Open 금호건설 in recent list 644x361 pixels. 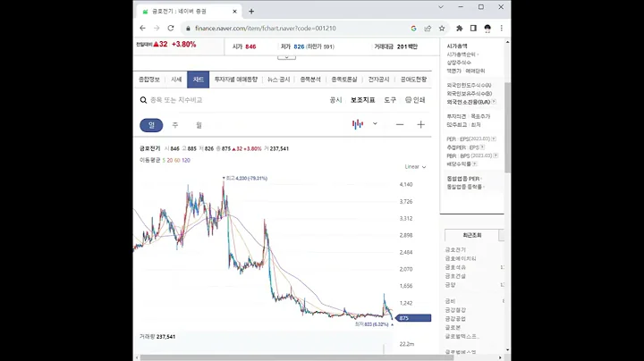455,276
